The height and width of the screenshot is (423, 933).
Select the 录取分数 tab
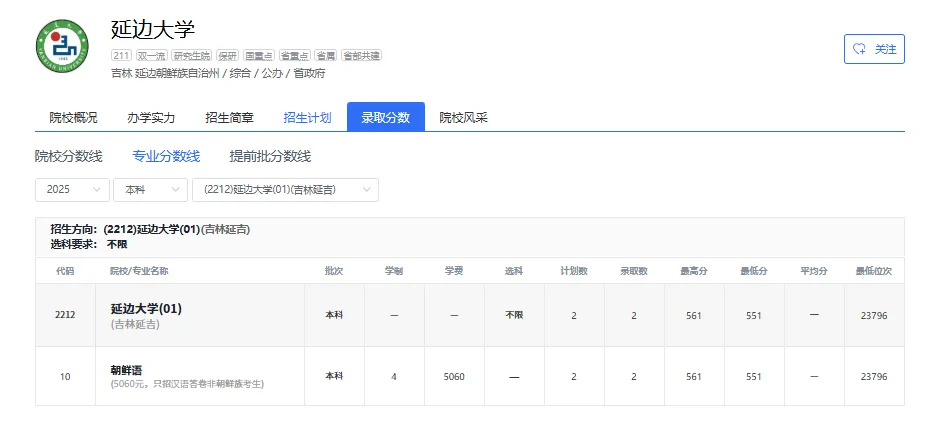click(386, 117)
